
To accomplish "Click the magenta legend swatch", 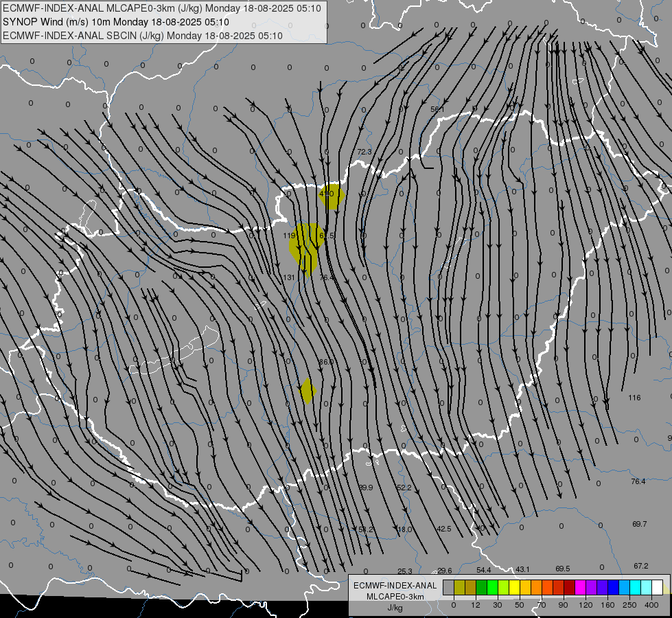I will coord(581,587).
